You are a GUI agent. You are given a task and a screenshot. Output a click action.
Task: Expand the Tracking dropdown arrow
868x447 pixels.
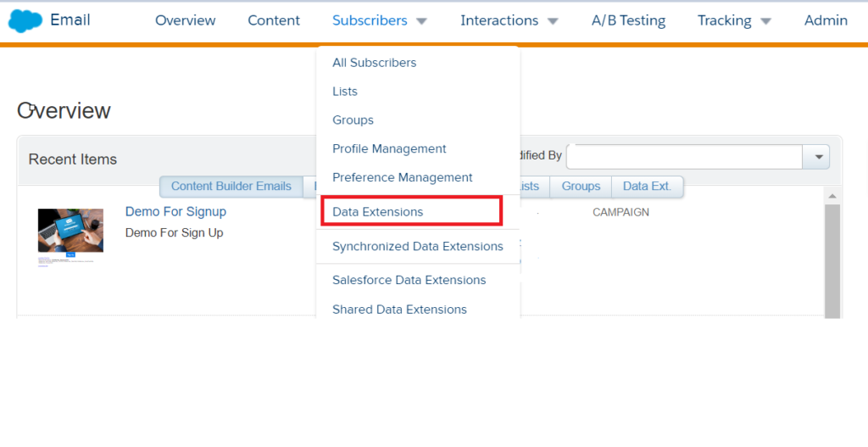[765, 21]
